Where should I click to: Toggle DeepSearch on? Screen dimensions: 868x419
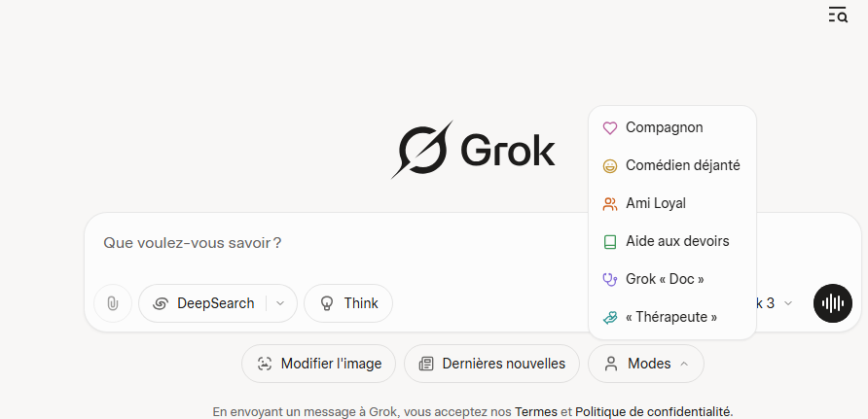click(x=203, y=303)
